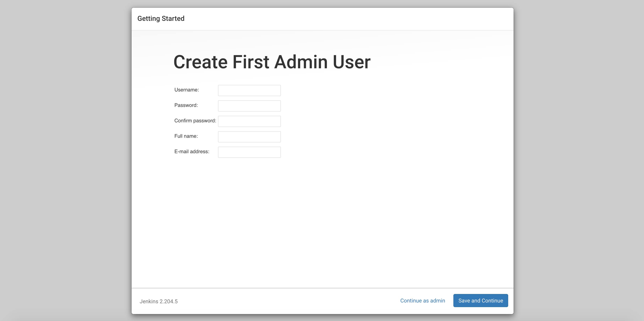Click the Full name input field
Image resolution: width=644 pixels, height=321 pixels.
(249, 137)
